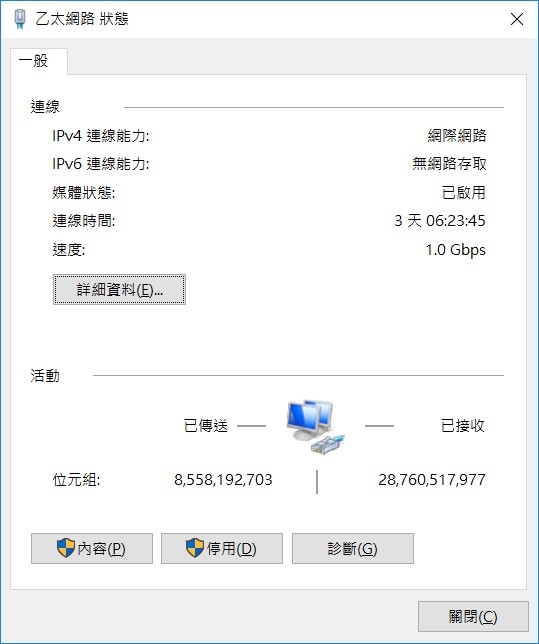Click the IPv4 連線能力 value 網際網路
The height and width of the screenshot is (644, 539).
click(457, 136)
